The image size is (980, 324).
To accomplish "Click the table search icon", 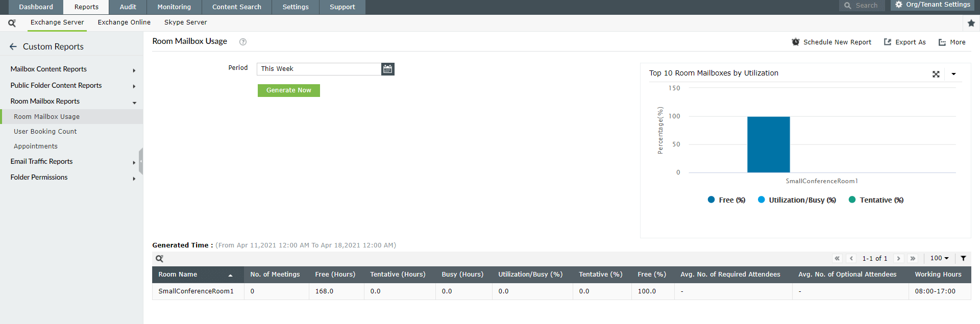I will 159,259.
